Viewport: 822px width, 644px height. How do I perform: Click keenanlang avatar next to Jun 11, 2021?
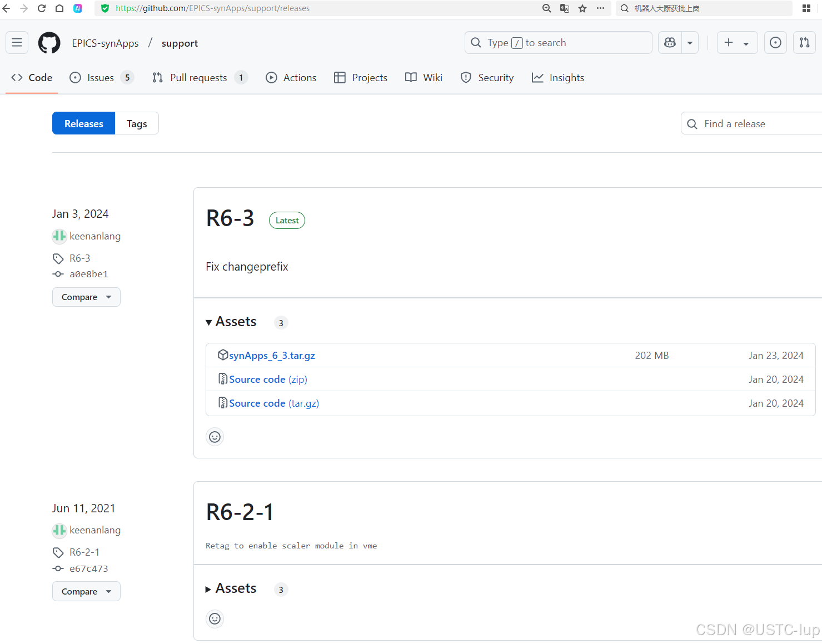(59, 531)
